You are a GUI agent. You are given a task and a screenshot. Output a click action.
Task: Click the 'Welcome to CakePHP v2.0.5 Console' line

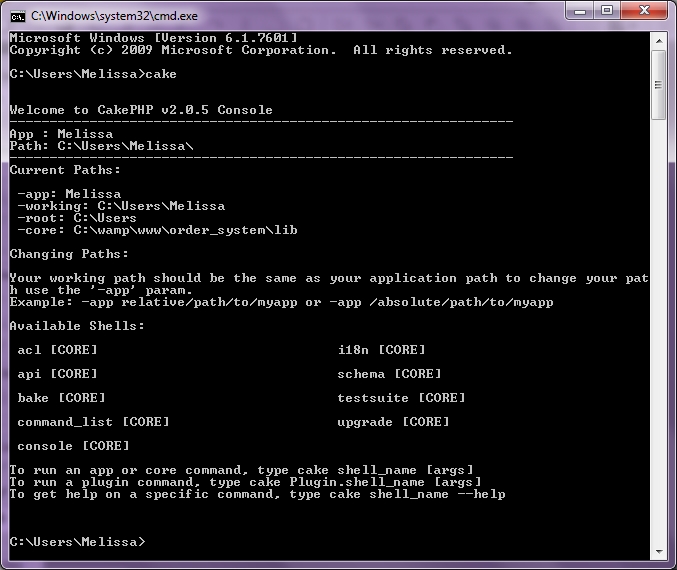click(141, 110)
